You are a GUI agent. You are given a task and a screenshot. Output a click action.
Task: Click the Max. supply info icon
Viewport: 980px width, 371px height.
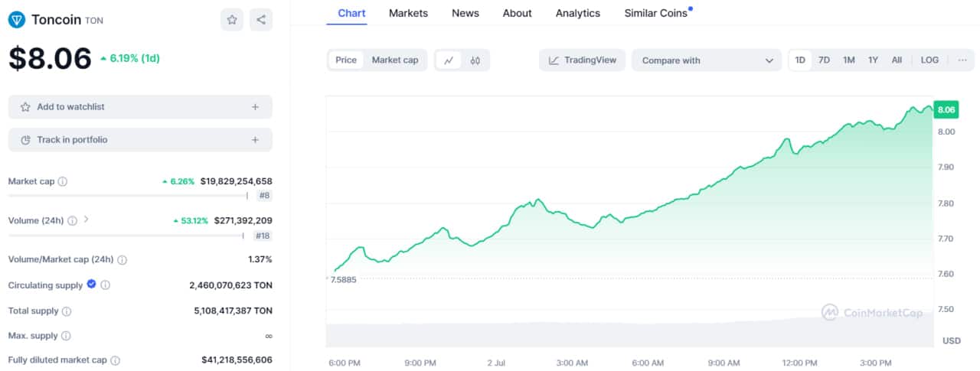[66, 336]
